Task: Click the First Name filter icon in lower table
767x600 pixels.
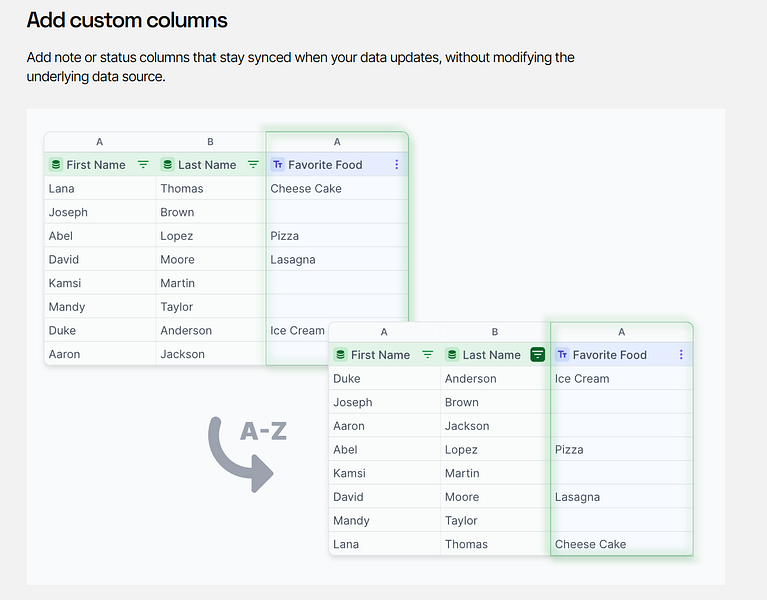Action: [428, 355]
